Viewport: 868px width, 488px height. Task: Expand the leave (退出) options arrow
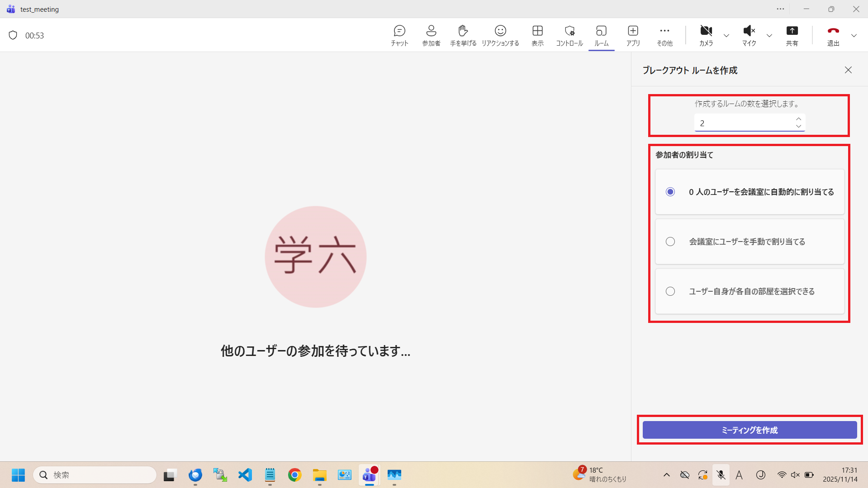point(854,36)
